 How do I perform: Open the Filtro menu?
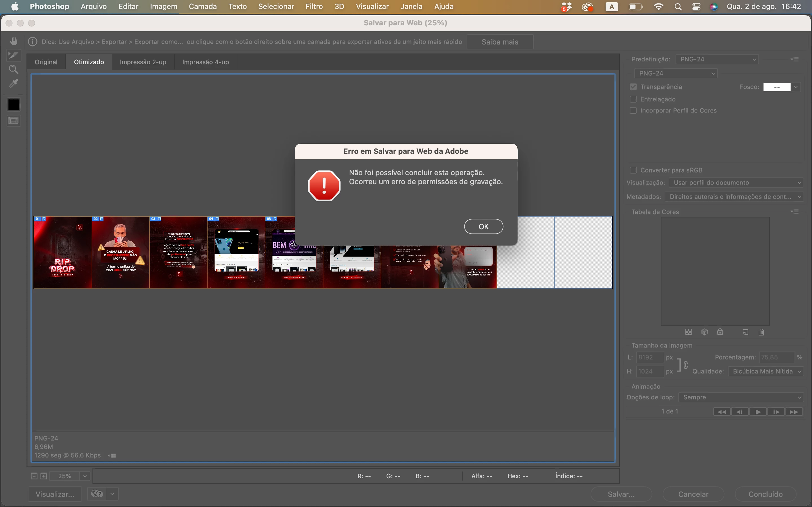(314, 6)
